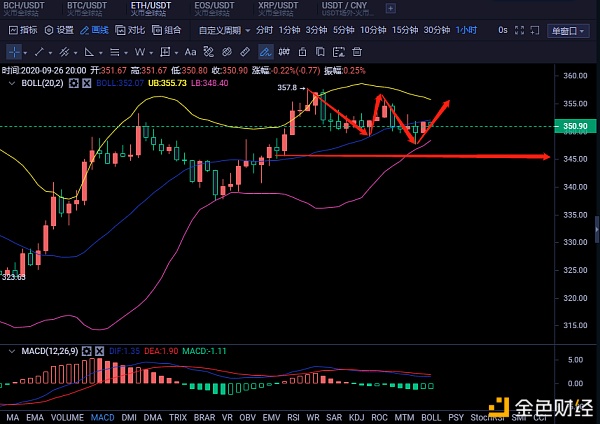Click the chain link icon in drawing toolbar
This screenshot has height=424, width=600.
[227, 52]
